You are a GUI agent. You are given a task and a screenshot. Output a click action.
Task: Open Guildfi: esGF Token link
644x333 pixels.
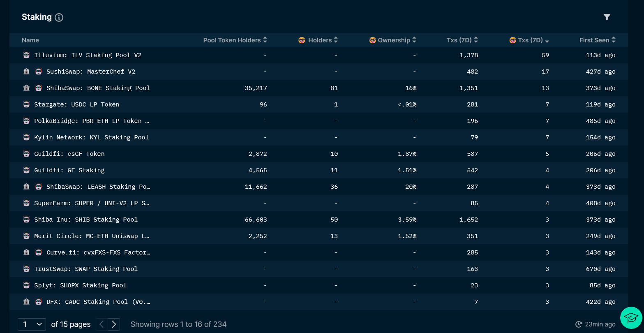point(69,154)
